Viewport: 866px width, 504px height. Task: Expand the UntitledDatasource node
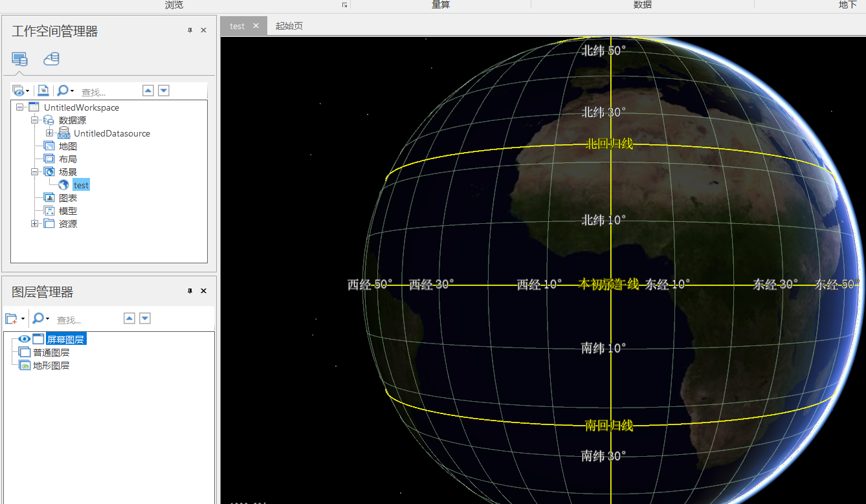49,133
